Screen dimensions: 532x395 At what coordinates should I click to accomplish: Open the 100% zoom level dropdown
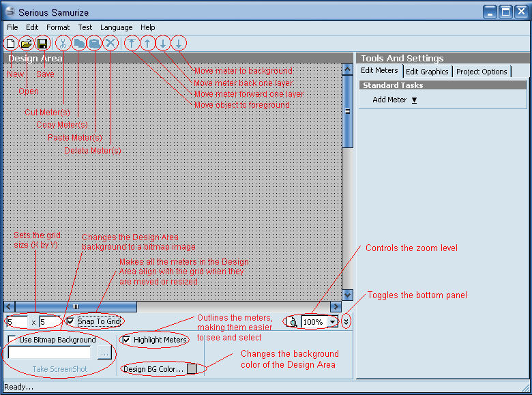333,322
